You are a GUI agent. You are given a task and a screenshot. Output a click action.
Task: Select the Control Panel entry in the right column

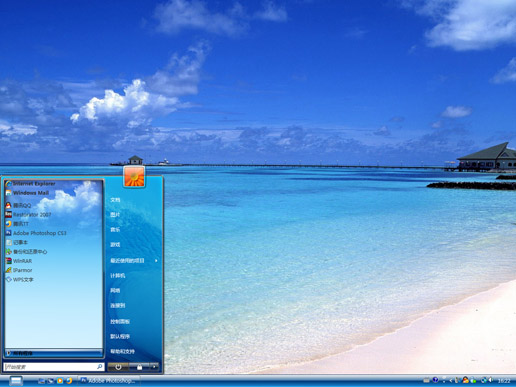120,322
